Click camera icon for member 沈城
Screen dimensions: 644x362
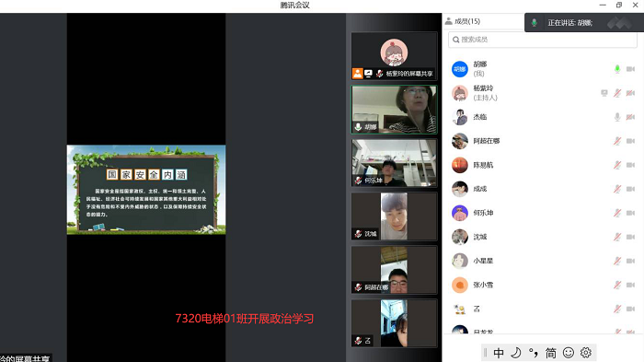click(x=630, y=237)
